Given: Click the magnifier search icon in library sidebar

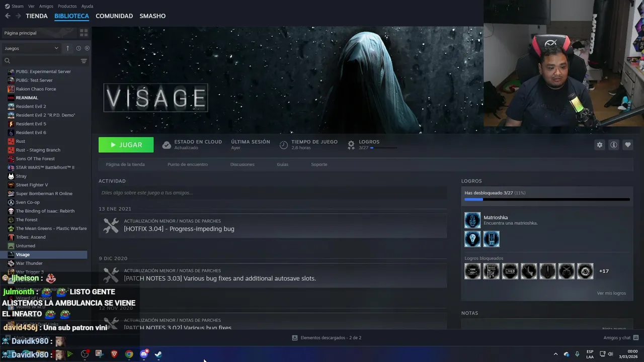Looking at the screenshot, I should tap(7, 61).
